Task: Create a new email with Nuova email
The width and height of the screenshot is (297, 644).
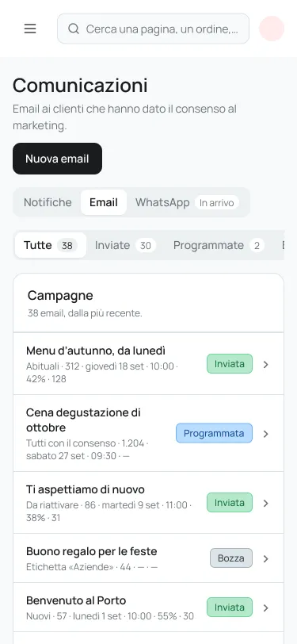Action: coord(58,159)
